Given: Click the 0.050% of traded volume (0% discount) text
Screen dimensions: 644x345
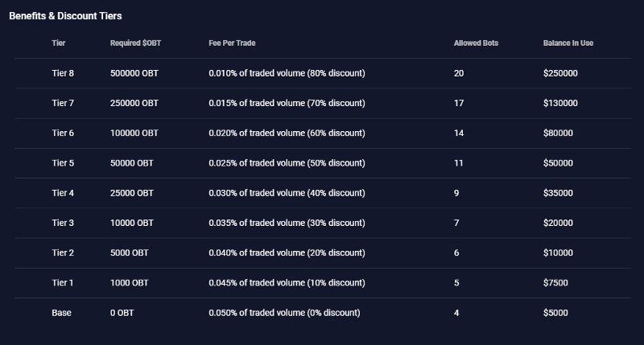Looking at the screenshot, I should pyautogui.click(x=284, y=312).
